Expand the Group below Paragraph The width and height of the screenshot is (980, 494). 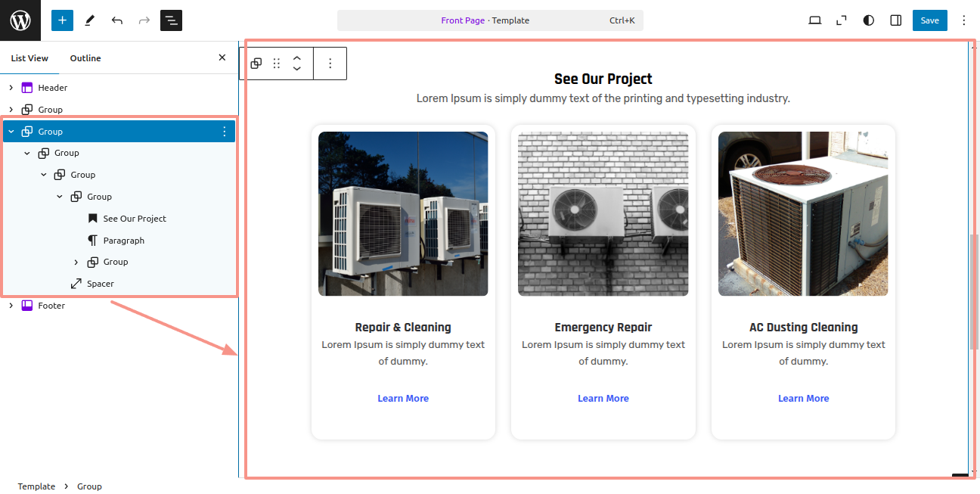coord(76,263)
